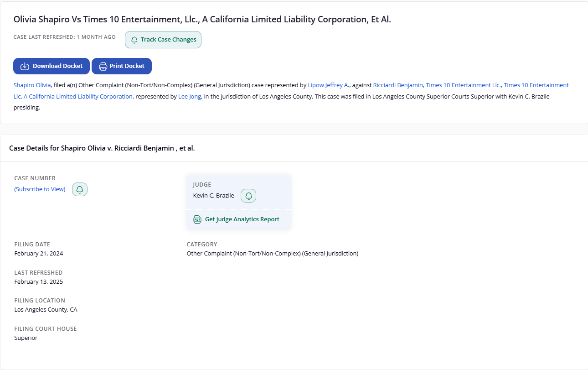Click the bell icon beside Case Number

[80, 189]
